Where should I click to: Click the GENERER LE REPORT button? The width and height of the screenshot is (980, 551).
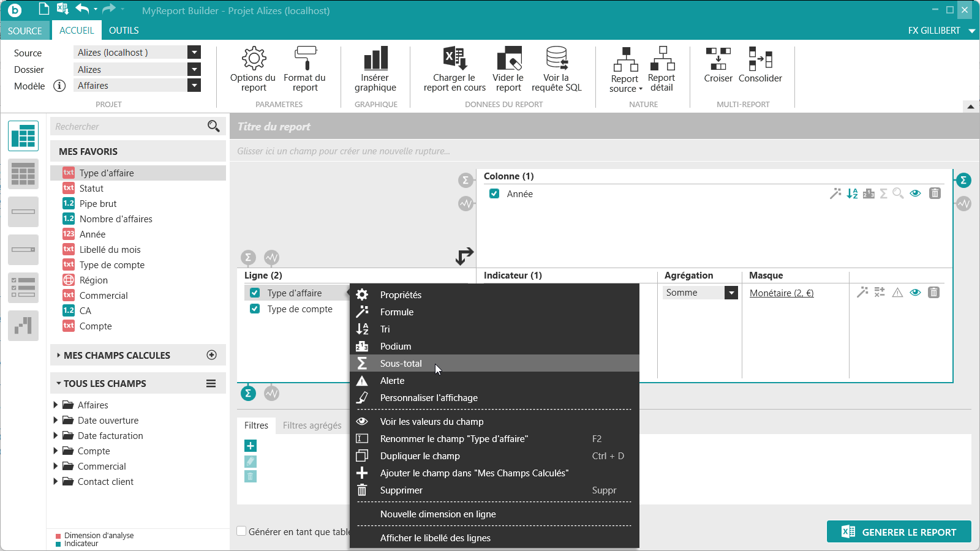pos(899,532)
